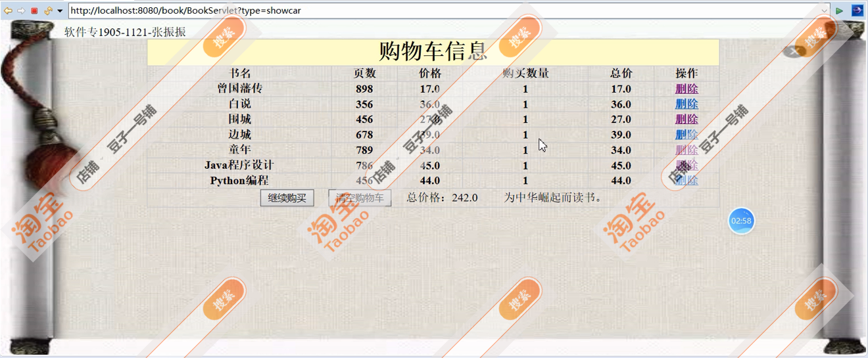
Task: Select the book name 白说
Action: coord(240,104)
